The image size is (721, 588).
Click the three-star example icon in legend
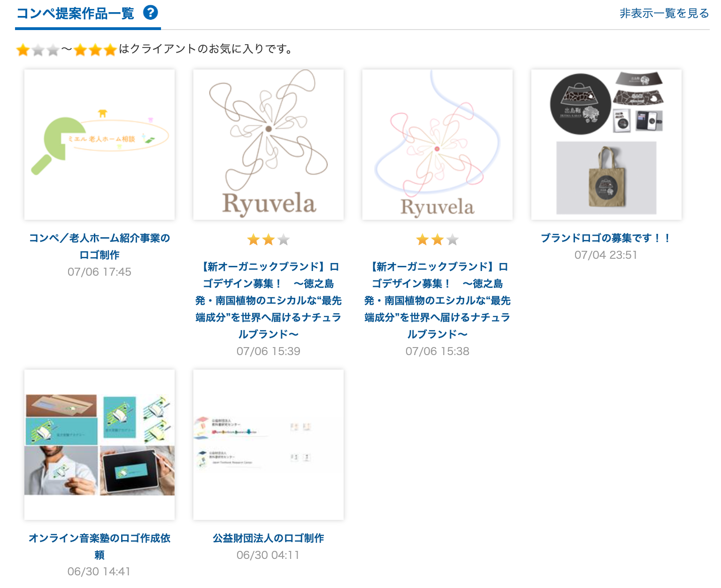click(x=95, y=50)
